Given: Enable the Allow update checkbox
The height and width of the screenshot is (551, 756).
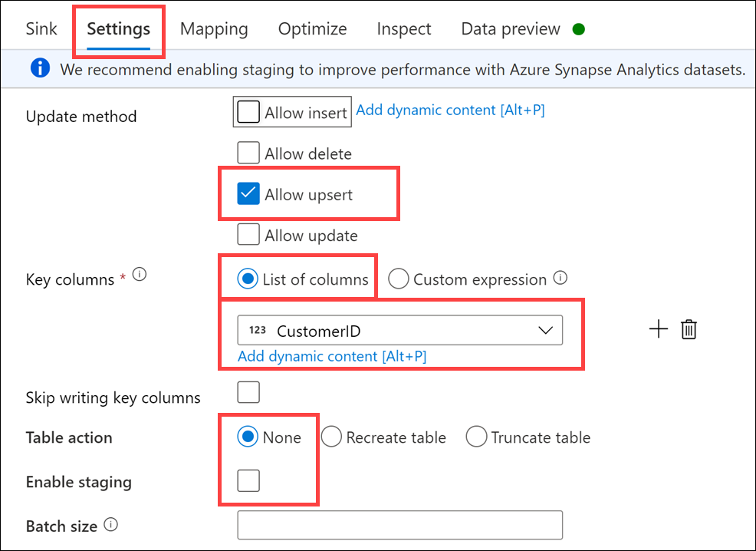Looking at the screenshot, I should point(248,235).
